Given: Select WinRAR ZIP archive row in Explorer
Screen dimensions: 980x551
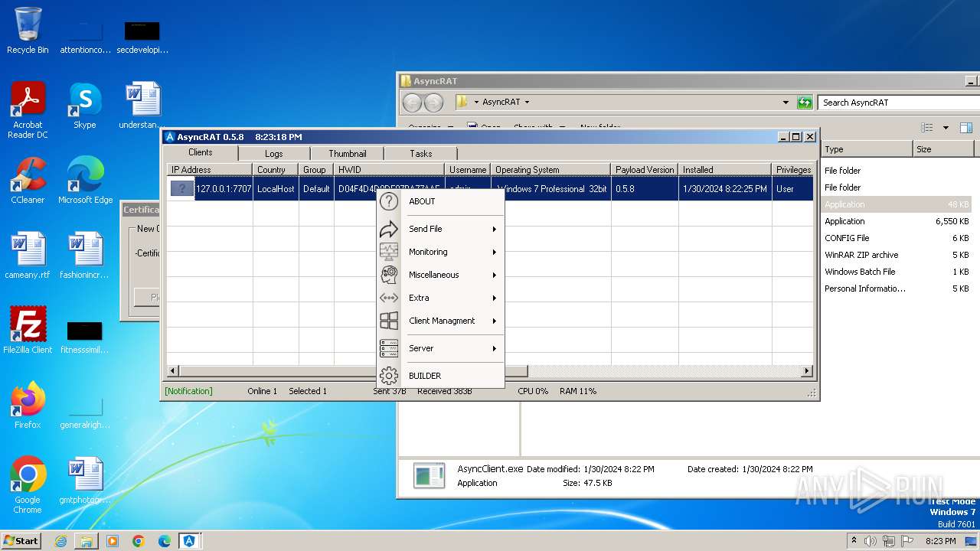Looking at the screenshot, I should [x=897, y=255].
